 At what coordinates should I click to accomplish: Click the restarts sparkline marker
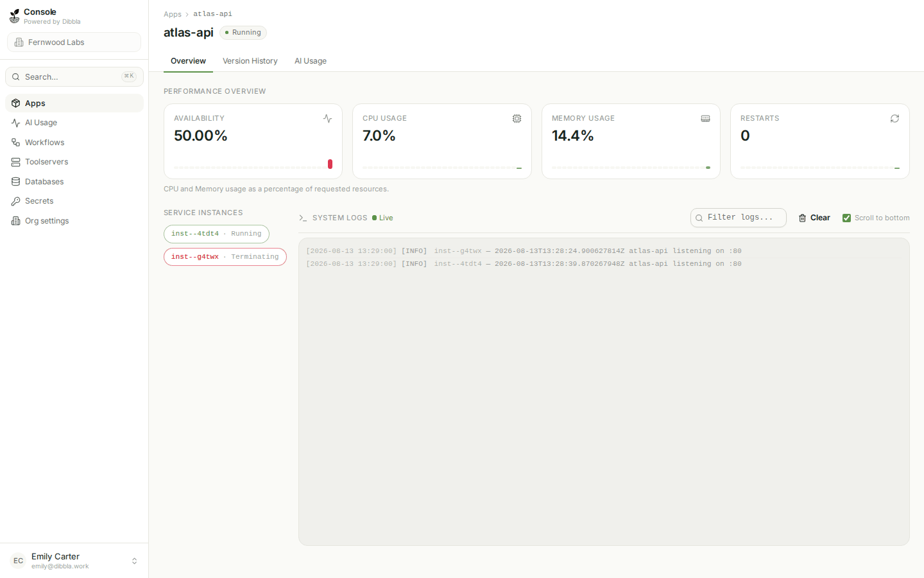[x=897, y=168]
